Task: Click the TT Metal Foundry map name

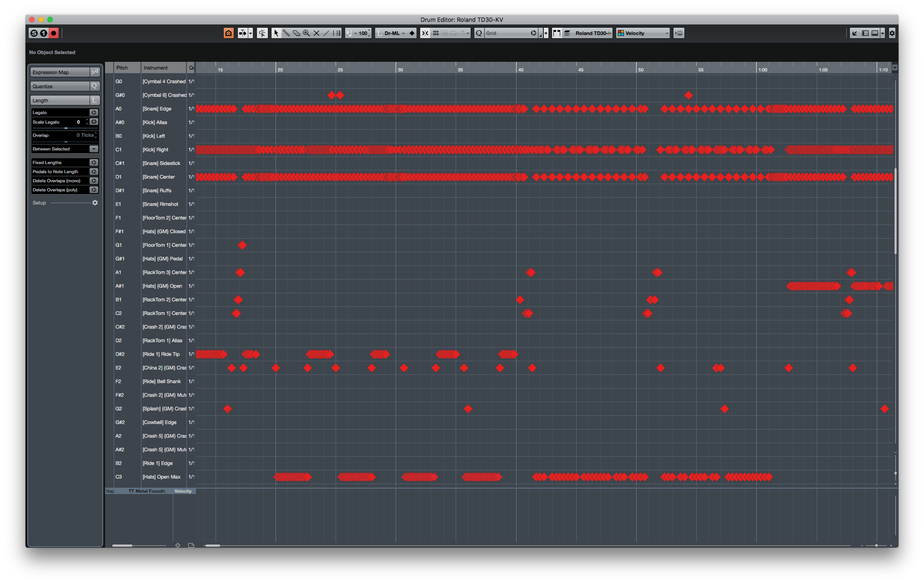Action: [146, 491]
